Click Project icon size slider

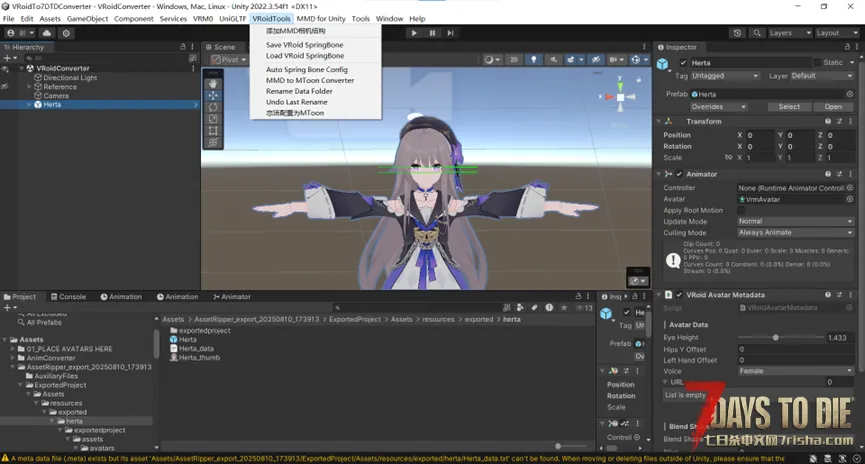tap(558, 446)
